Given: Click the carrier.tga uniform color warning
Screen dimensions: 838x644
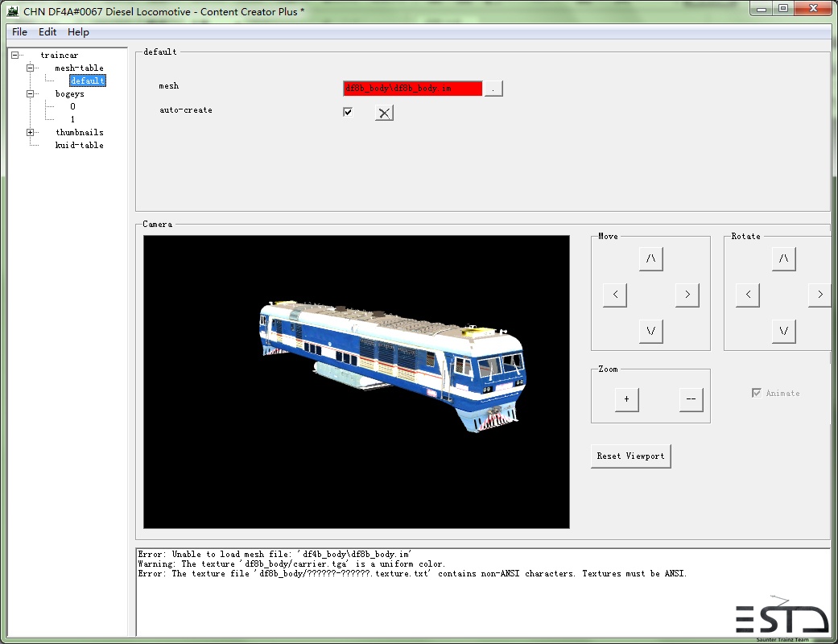Looking at the screenshot, I should point(291,563).
